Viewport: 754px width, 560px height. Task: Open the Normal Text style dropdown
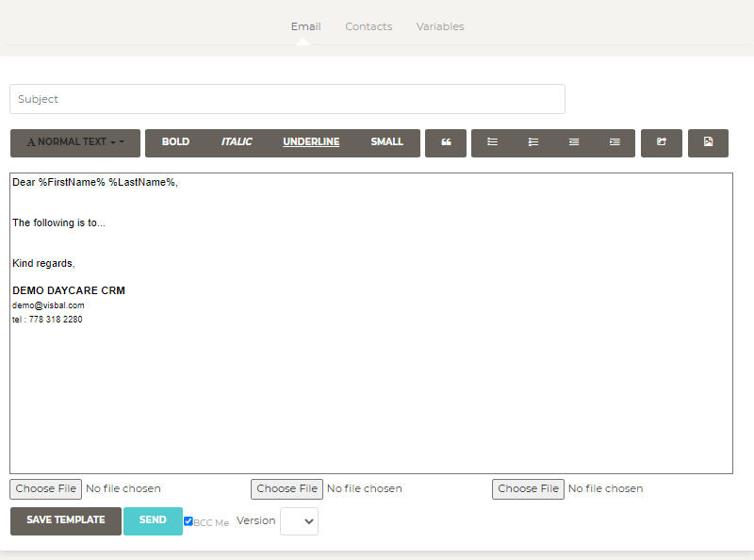click(75, 143)
